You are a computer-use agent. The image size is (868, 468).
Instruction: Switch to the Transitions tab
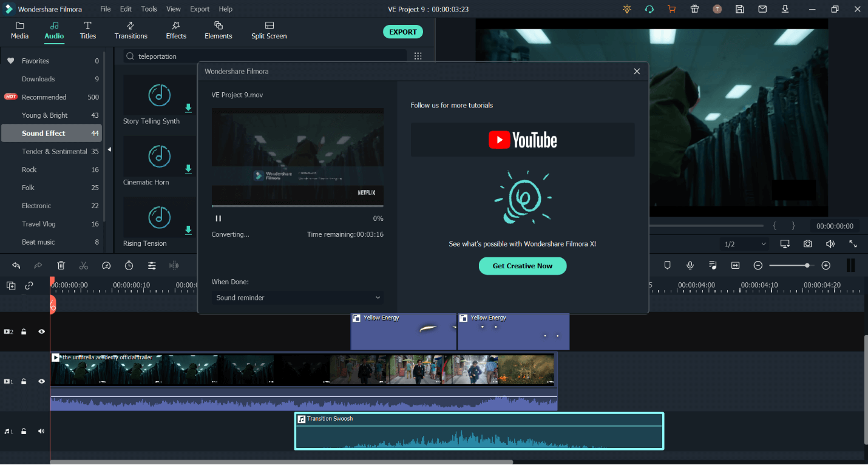(x=131, y=31)
